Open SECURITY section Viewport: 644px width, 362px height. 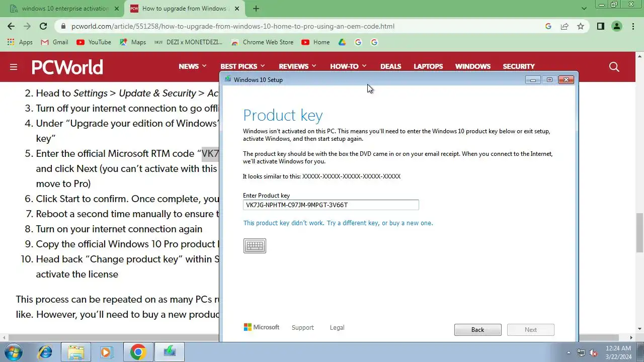[x=518, y=66]
